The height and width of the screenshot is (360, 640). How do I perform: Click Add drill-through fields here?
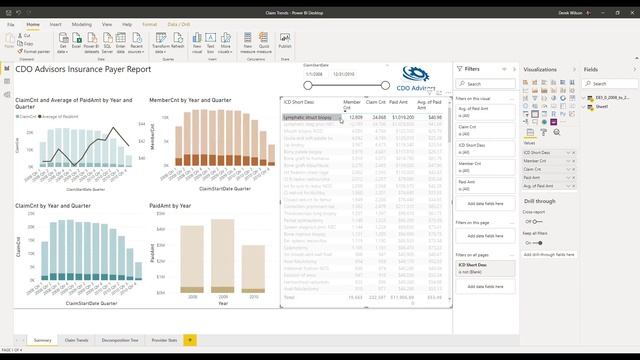(549, 254)
